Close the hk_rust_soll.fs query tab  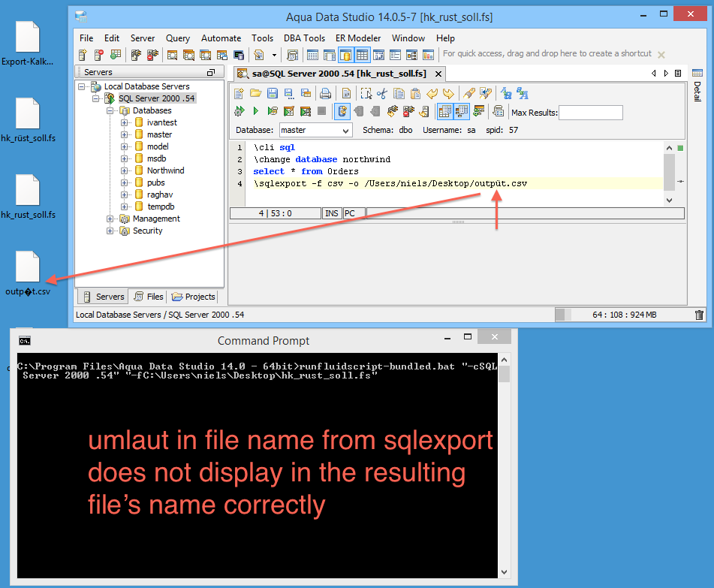(438, 74)
